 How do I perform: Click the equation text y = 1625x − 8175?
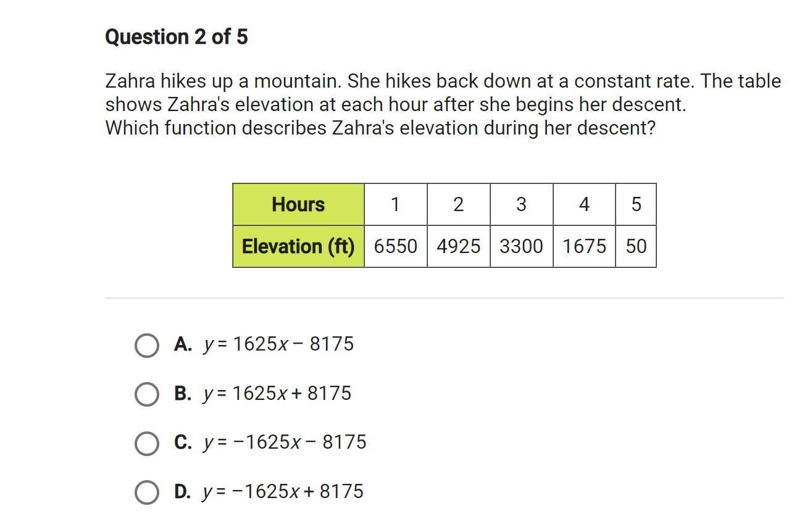279,344
